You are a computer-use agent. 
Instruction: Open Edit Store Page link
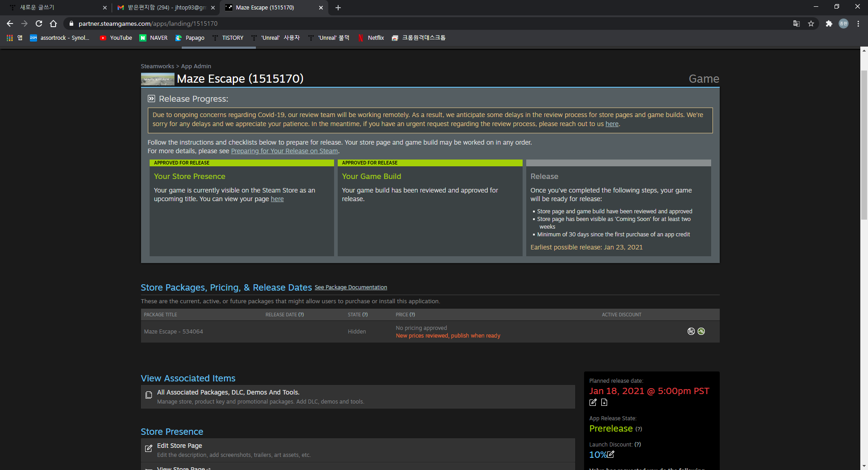(x=179, y=446)
